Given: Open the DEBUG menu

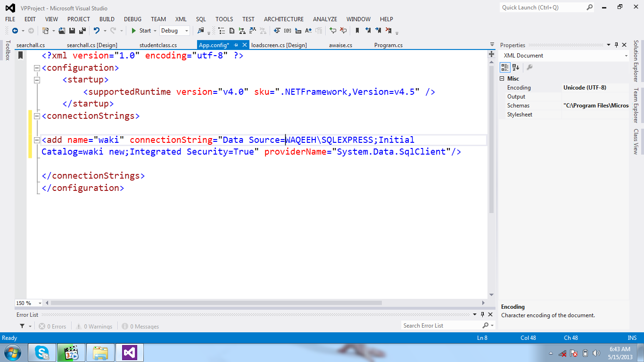Looking at the screenshot, I should pyautogui.click(x=132, y=19).
